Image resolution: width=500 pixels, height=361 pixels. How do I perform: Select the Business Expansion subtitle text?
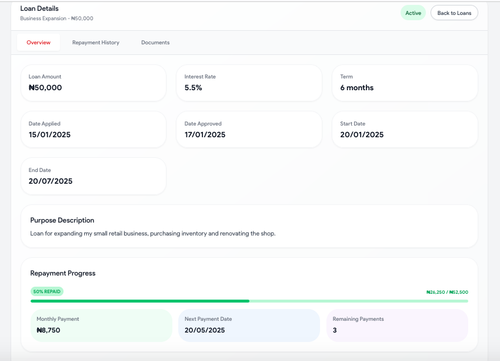point(56,18)
